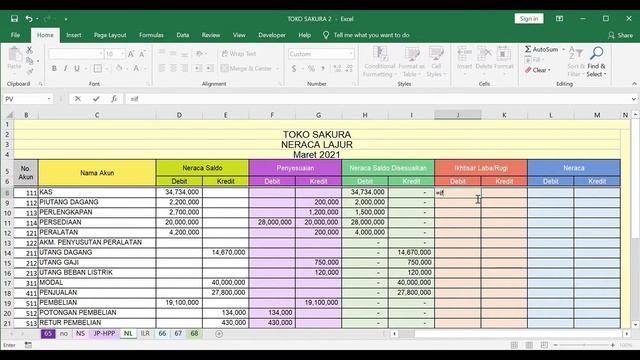Click the zoom slider in status bar
This screenshot has height=360, width=640.
[584, 345]
